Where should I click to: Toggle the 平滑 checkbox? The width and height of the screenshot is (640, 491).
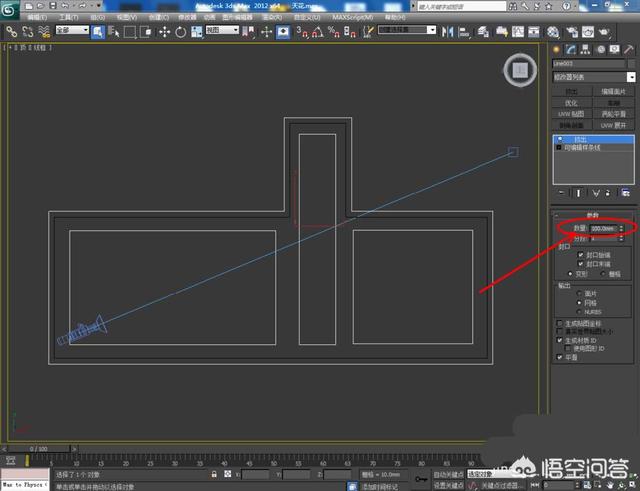coord(560,357)
